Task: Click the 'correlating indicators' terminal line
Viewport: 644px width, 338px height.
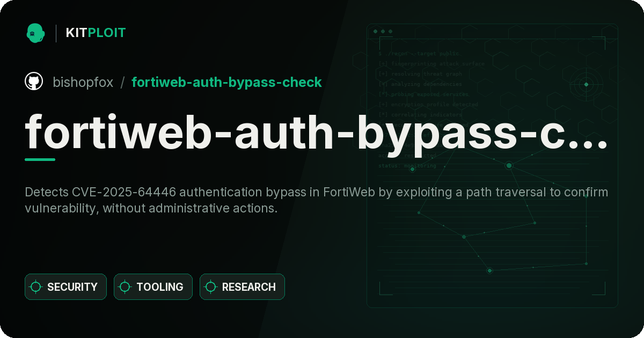Action: pyautogui.click(x=420, y=115)
